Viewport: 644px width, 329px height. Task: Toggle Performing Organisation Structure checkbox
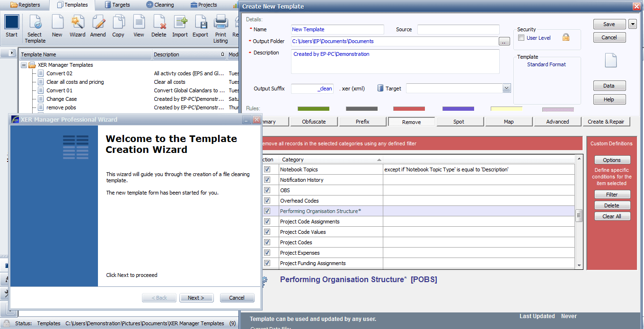point(267,211)
